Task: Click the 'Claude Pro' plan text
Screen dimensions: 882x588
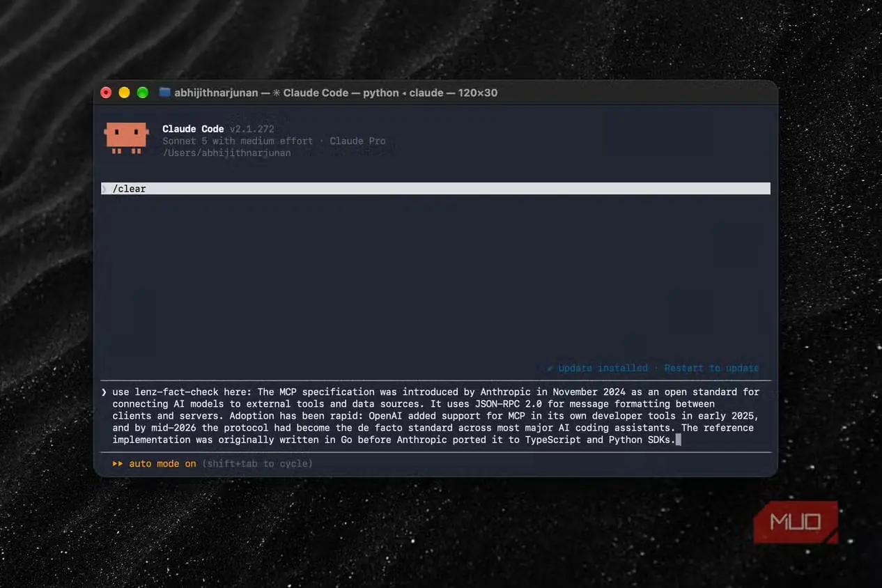Action: (357, 141)
